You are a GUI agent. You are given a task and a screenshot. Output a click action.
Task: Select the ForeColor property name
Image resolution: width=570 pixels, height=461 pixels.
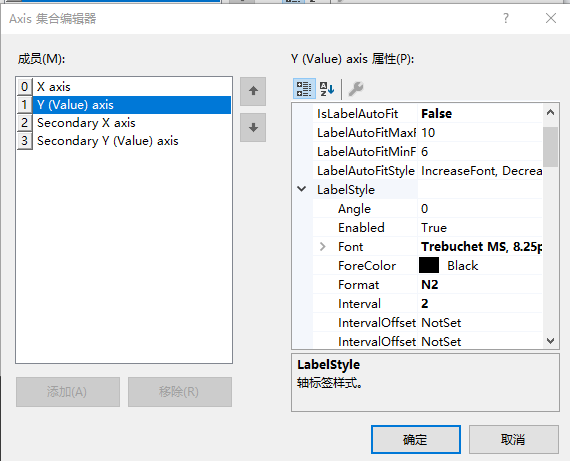coord(367,266)
